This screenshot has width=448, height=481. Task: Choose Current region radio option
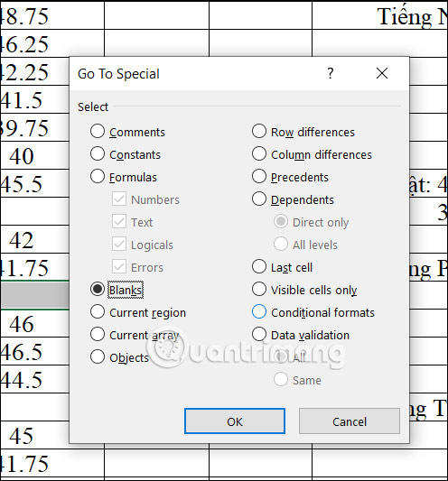[98, 312]
